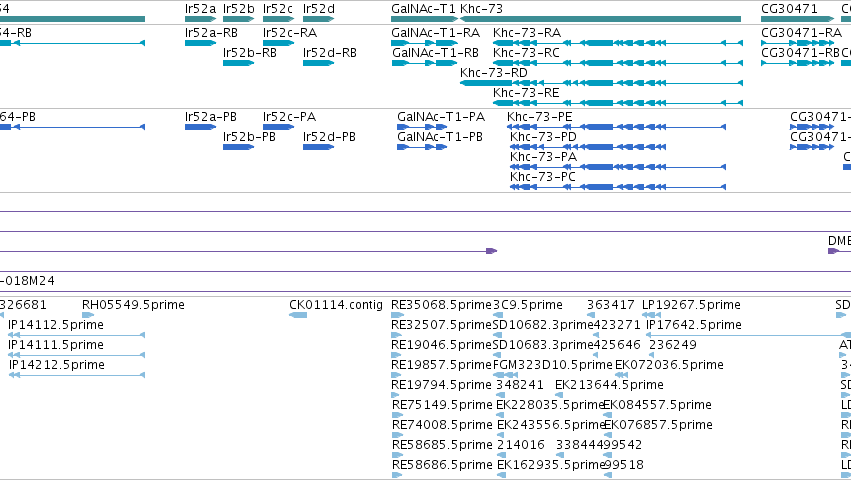
Task: Click the CG30471 gene label
Action: tap(789, 9)
